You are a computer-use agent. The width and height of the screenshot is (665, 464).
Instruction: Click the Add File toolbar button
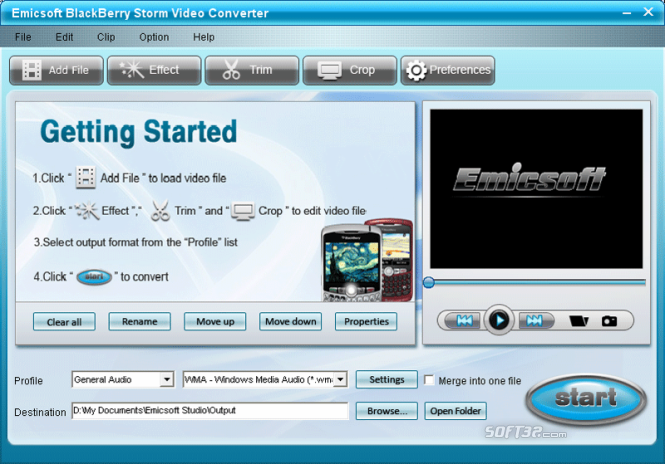[x=56, y=70]
